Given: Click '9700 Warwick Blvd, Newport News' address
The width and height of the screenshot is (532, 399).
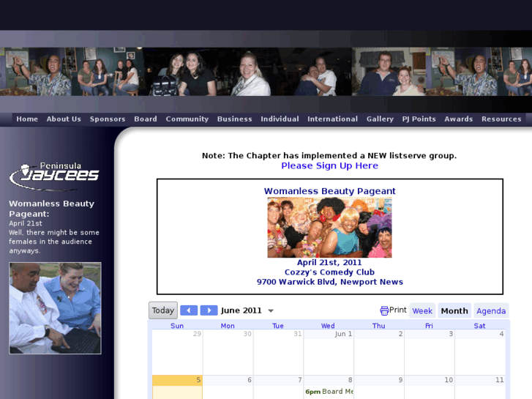Looking at the screenshot, I should click(x=330, y=282).
